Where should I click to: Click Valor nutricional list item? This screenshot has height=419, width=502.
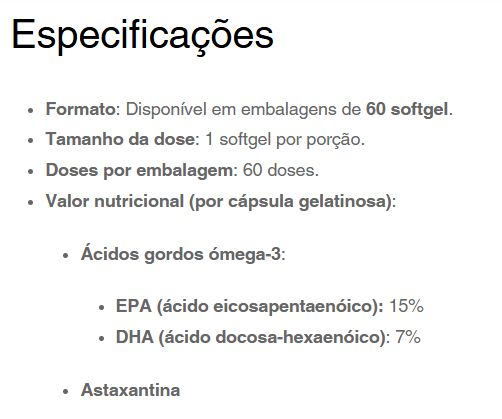[221, 202]
